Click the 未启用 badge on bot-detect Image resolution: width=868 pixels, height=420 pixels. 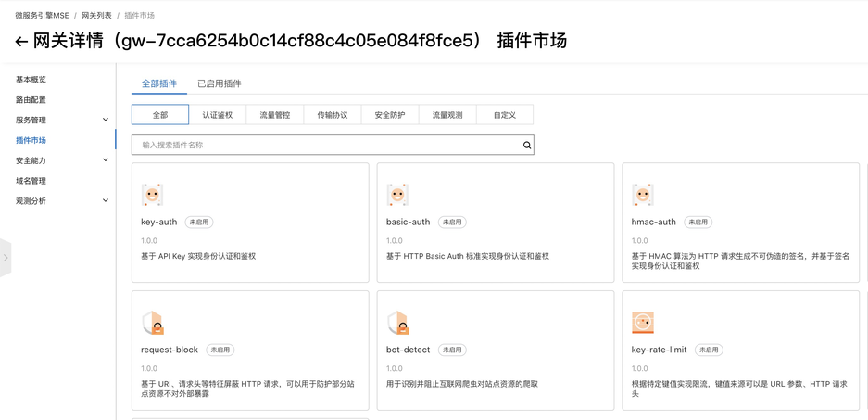coord(452,350)
